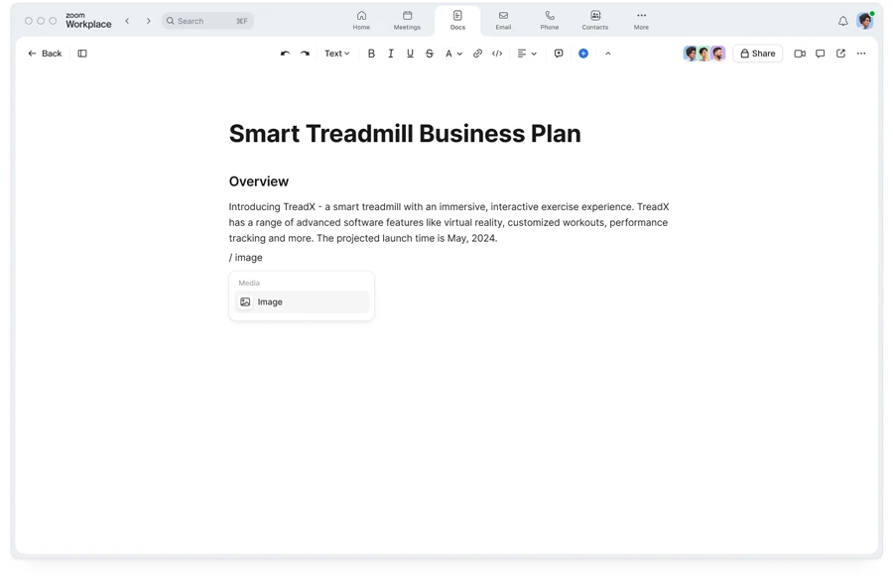Undo the last edit
Viewport: 893px width, 588px height.
[285, 54]
